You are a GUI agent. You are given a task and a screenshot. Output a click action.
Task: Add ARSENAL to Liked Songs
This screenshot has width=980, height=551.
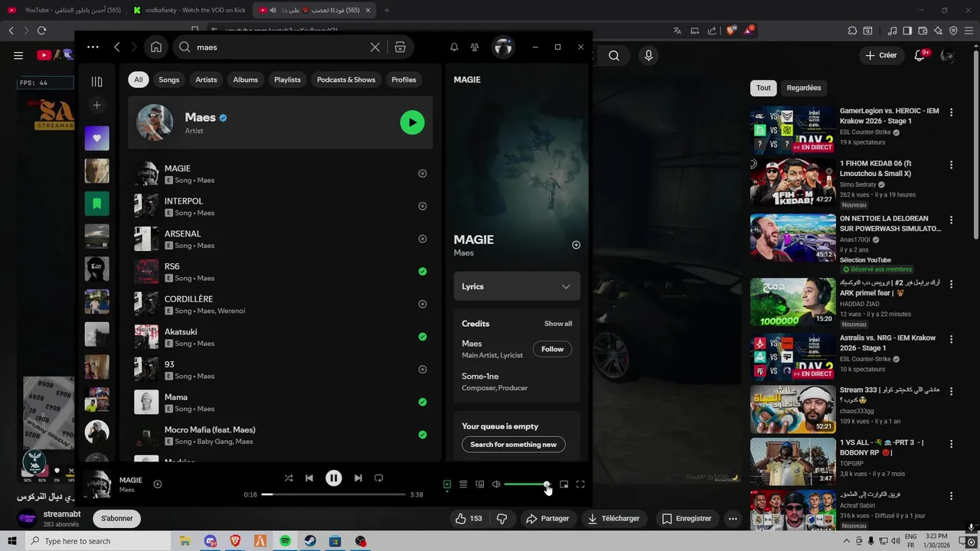[423, 239]
